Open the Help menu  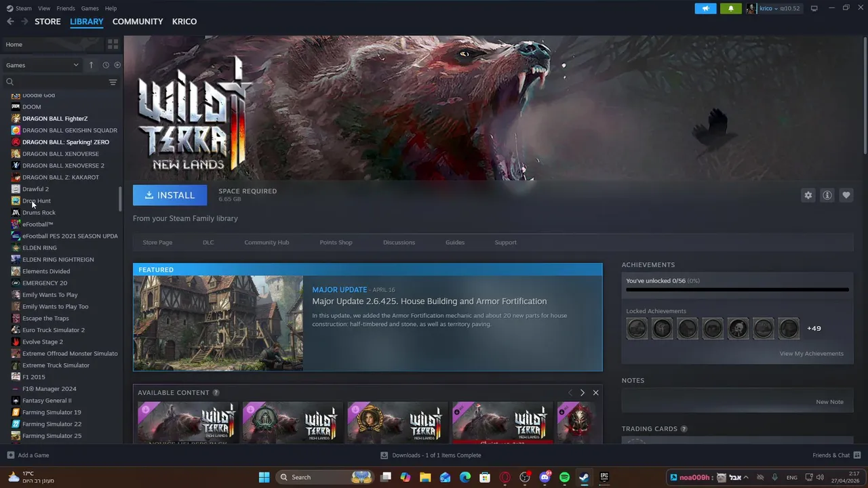click(111, 8)
